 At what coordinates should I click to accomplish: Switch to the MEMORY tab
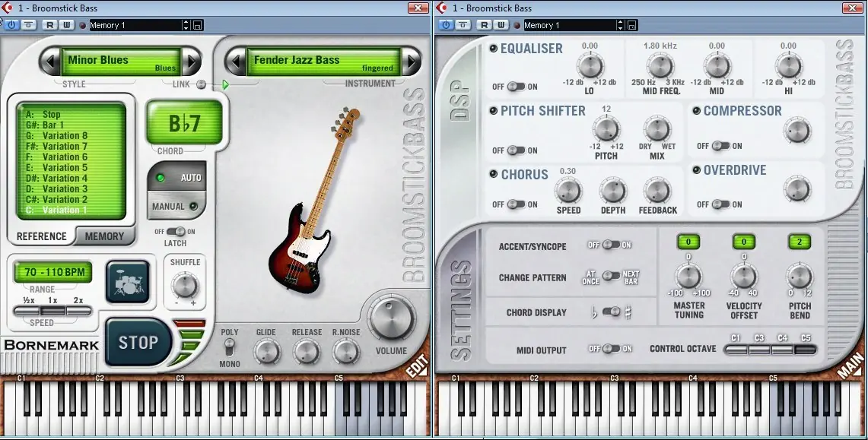pos(104,236)
